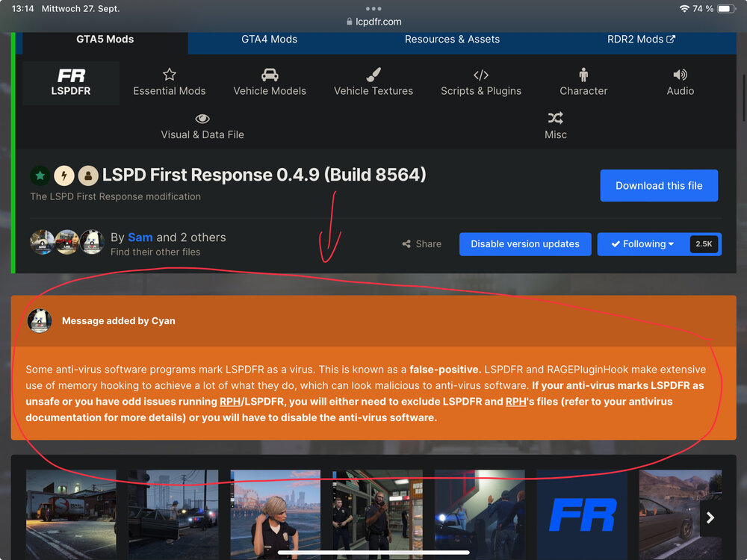Open the Misc shuffle icon

point(556,118)
